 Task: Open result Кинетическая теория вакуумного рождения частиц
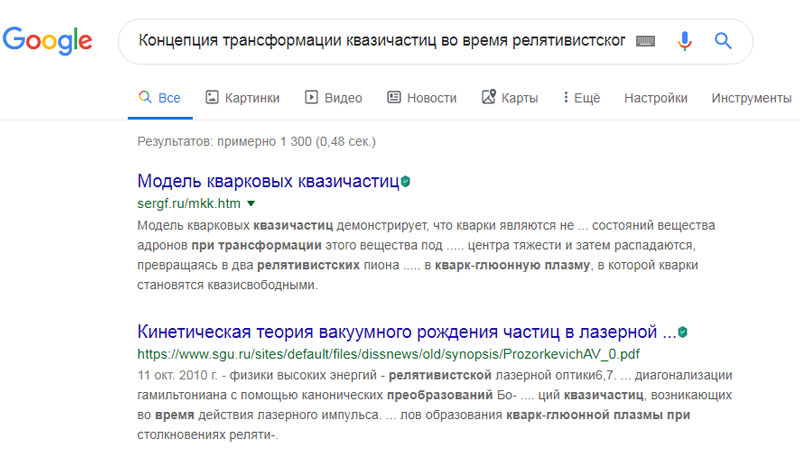click(x=407, y=332)
